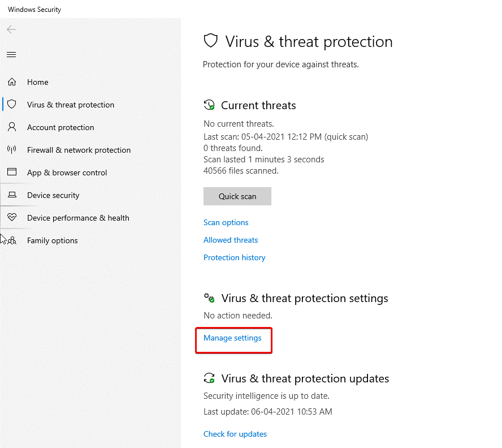Screen dimensions: 502x448
Task: Select Virus & threat protection in the sidebar
Action: coord(71,105)
